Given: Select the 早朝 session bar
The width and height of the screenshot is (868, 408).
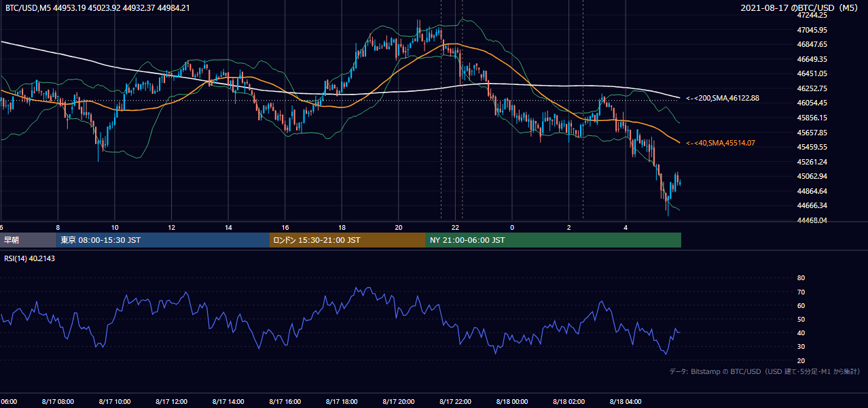Looking at the screenshot, I should 29,240.
